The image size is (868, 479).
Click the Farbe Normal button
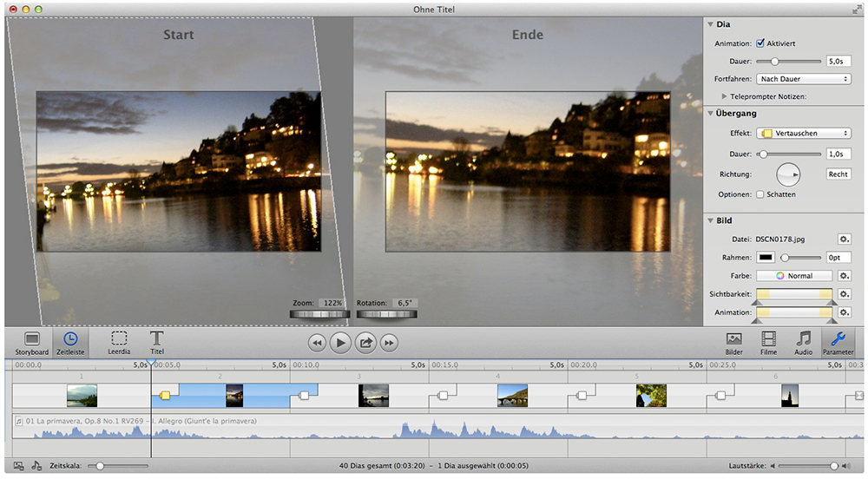793,276
